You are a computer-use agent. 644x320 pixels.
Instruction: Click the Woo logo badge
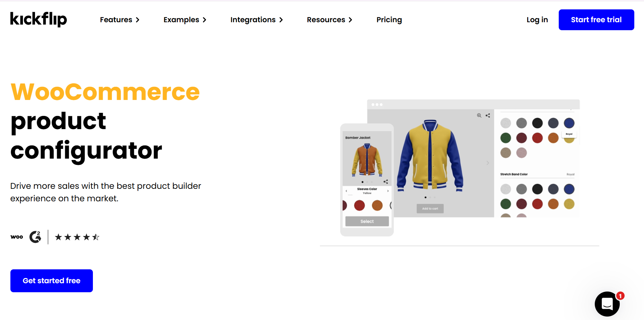point(17,237)
